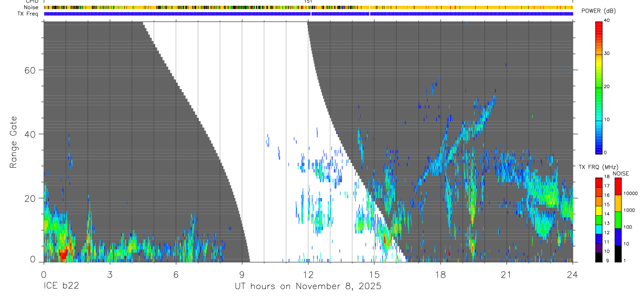This screenshot has height=297, width=644.
Task: Click the 30 tick on the POWER scale
Action: [607, 53]
